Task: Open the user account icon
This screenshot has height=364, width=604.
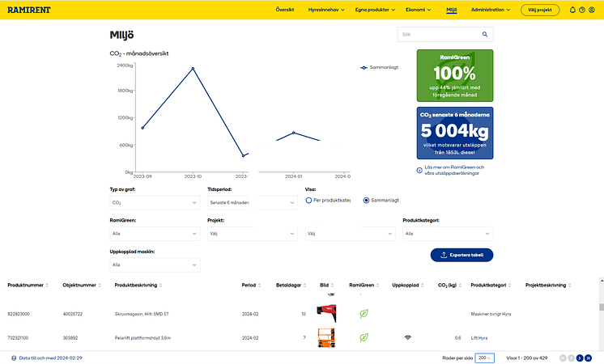Action: [592, 10]
